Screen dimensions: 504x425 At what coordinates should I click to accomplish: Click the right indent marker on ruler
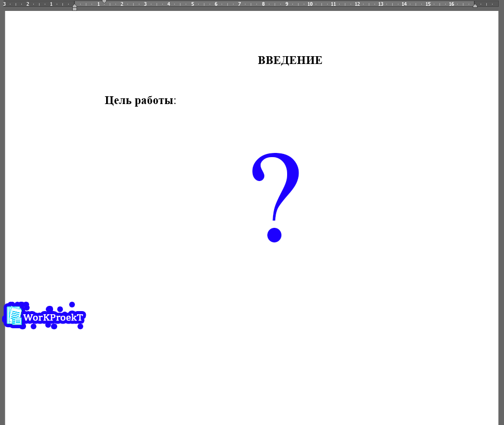tap(475, 5)
